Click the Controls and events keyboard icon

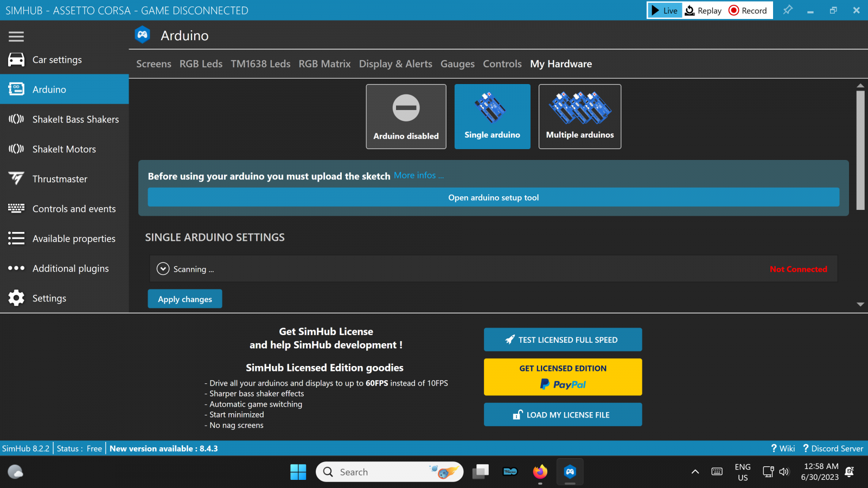pyautogui.click(x=16, y=208)
